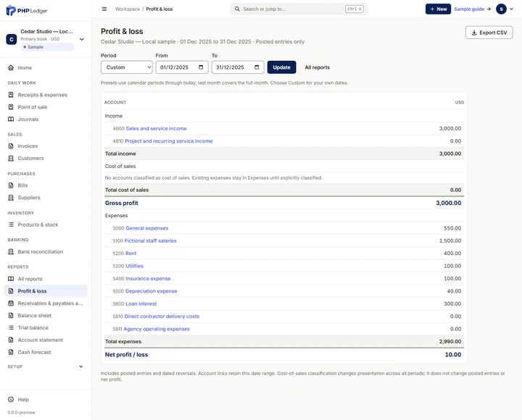
Task: Expand the Cedar Studio workspace switcher chevron
Action: 82,39
